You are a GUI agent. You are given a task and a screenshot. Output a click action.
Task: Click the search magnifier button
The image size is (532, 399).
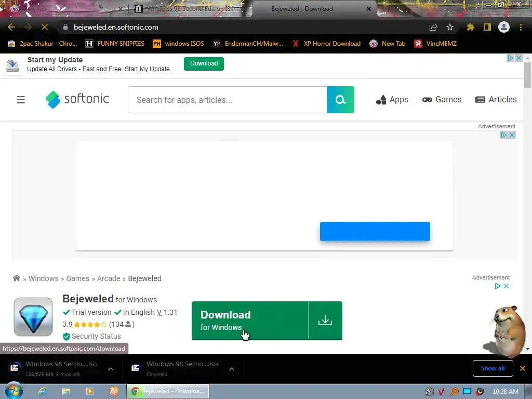[341, 100]
